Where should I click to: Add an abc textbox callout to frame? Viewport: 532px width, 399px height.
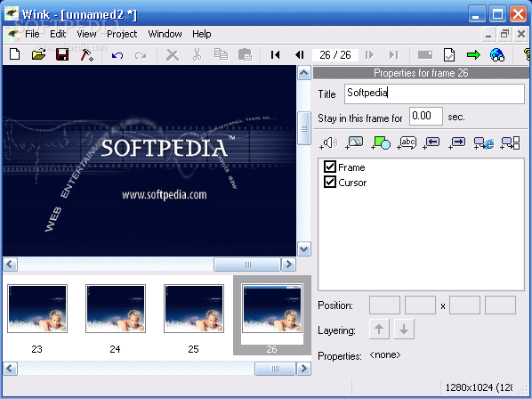(x=407, y=143)
